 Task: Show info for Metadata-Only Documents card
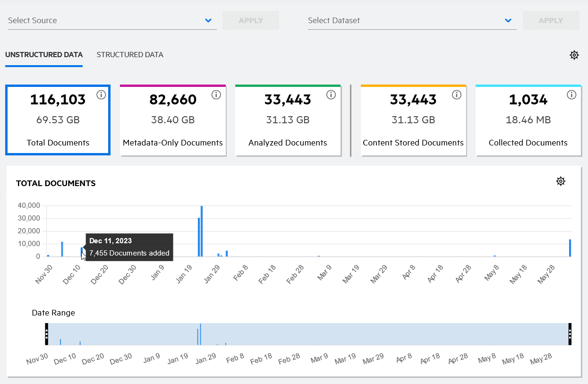coord(216,95)
